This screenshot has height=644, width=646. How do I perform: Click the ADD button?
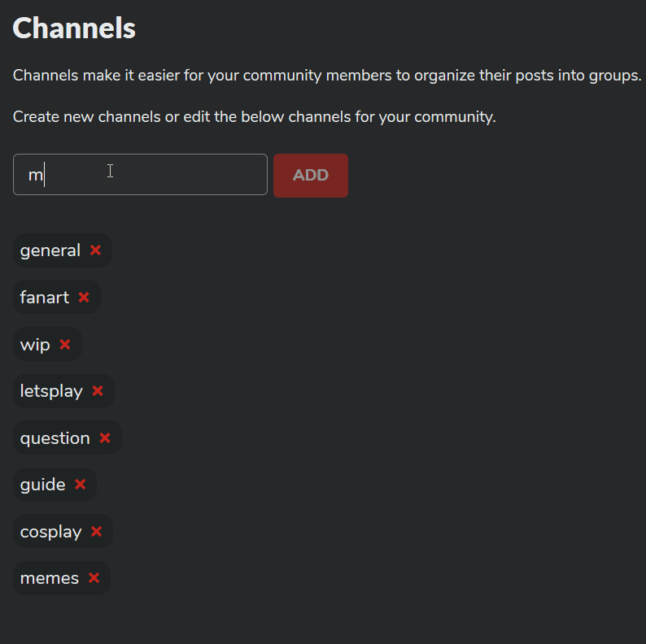(x=311, y=175)
